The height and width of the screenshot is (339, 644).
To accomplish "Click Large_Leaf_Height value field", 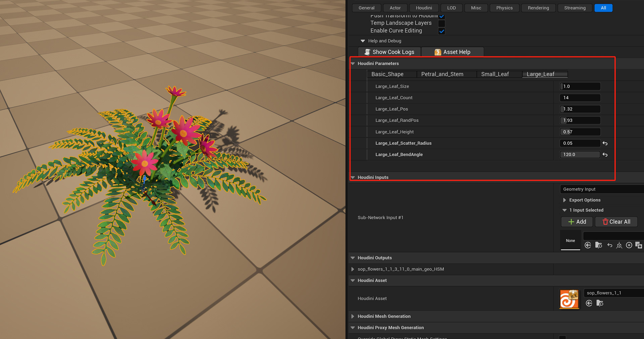I will tap(580, 132).
